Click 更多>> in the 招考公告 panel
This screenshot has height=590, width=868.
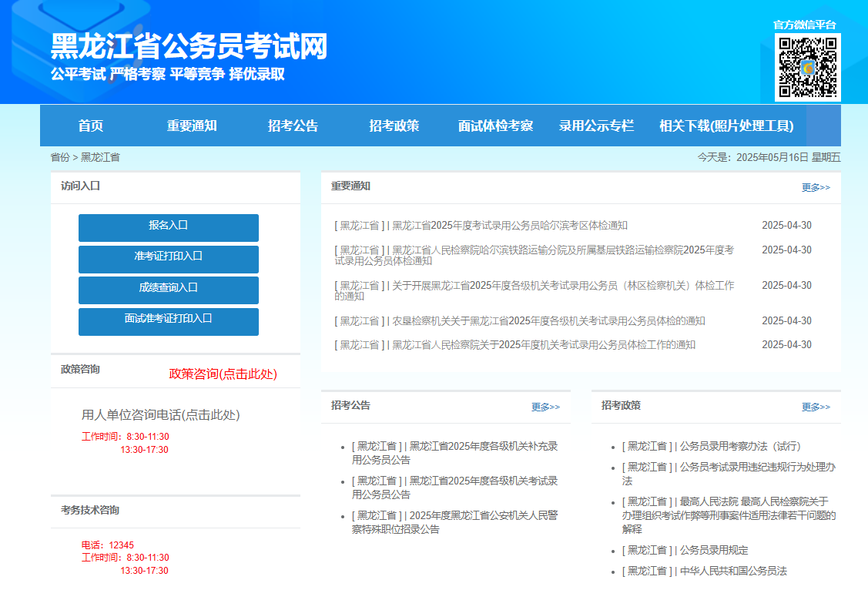546,407
